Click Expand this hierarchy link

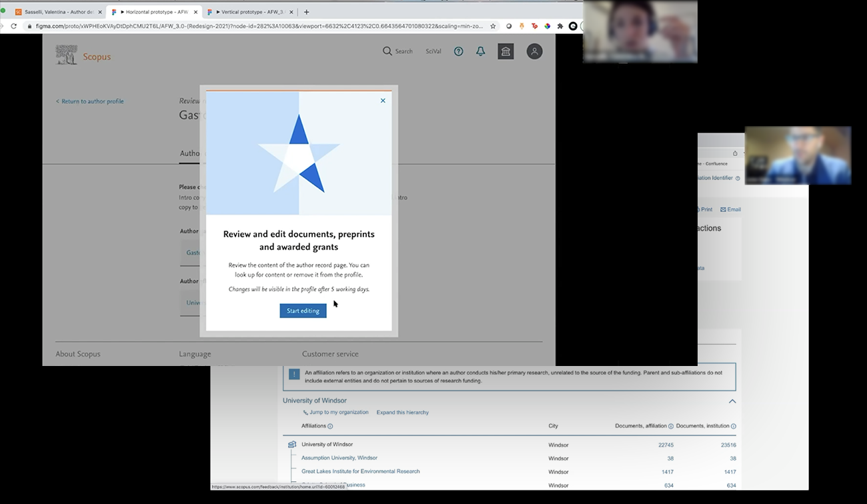402,413
